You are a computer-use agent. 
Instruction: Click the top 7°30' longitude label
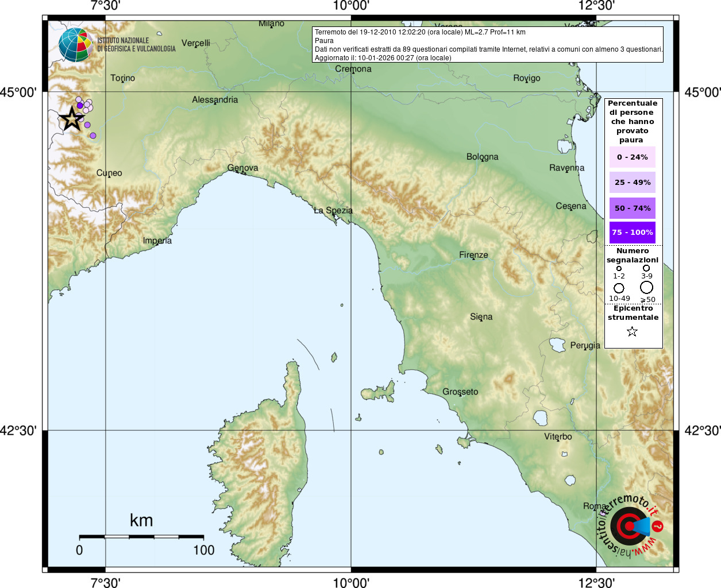click(x=106, y=6)
